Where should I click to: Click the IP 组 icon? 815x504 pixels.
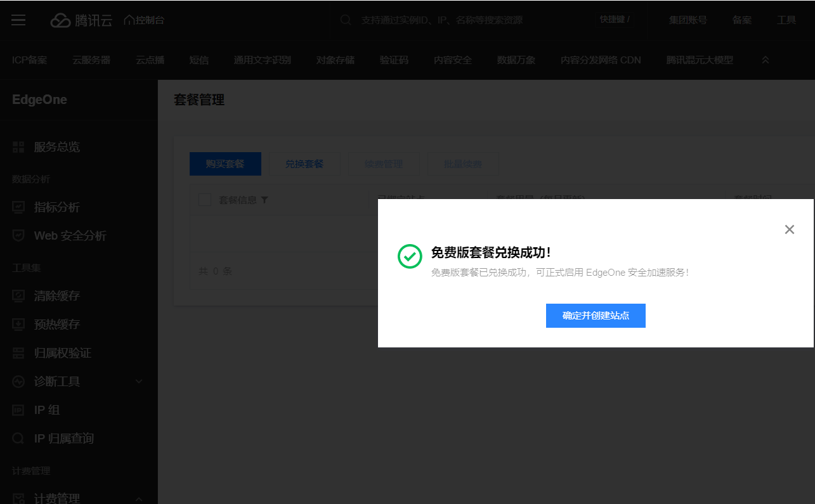point(18,410)
